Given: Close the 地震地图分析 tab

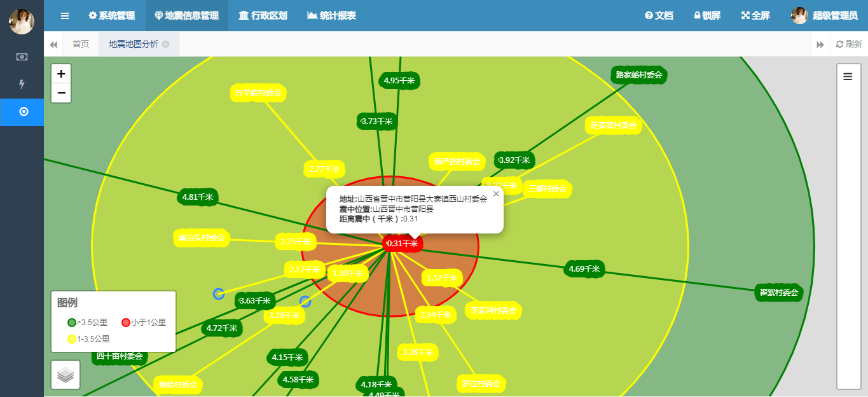Looking at the screenshot, I should [165, 44].
